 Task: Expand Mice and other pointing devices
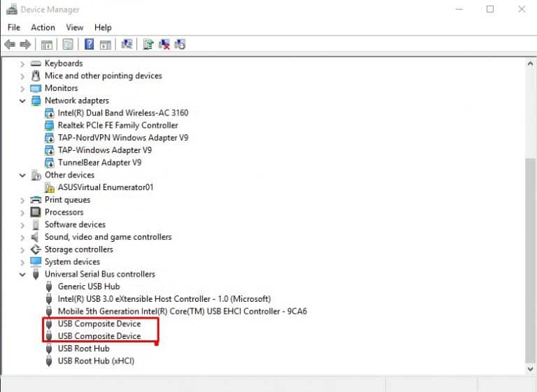click(x=22, y=76)
